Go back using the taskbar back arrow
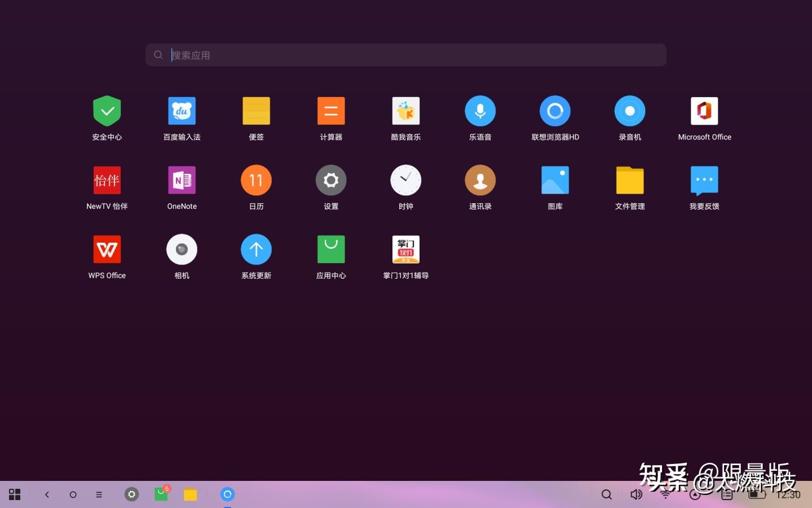 click(47, 494)
